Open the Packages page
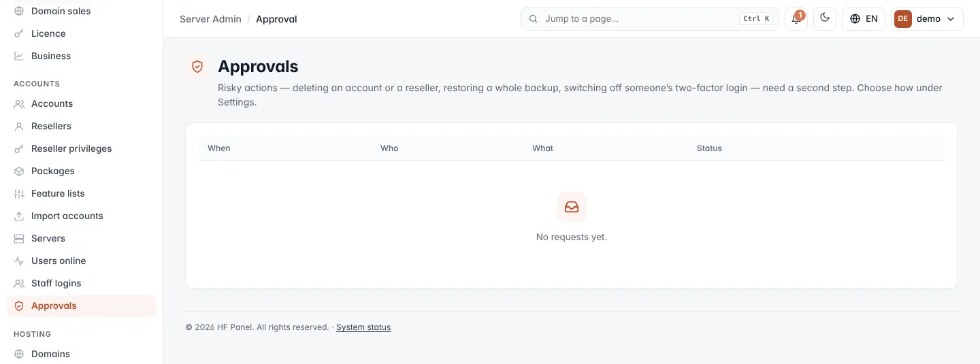This screenshot has height=364, width=980. tap(82, 171)
